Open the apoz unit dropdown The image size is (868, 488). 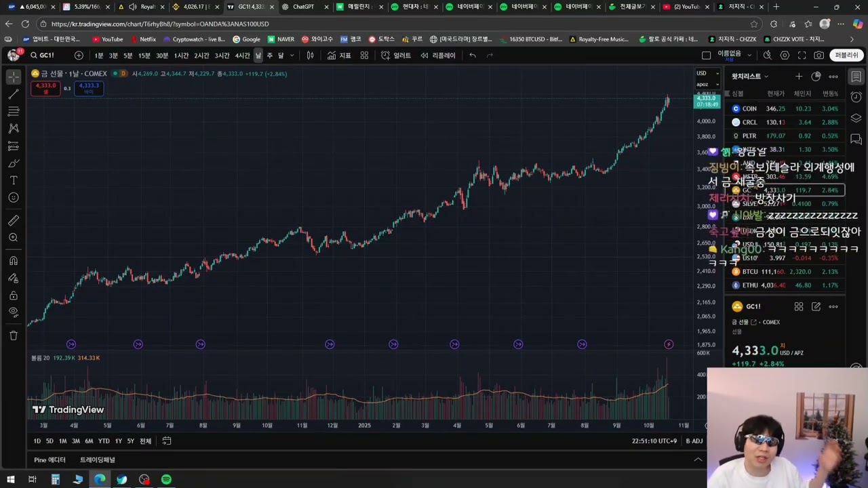point(707,84)
